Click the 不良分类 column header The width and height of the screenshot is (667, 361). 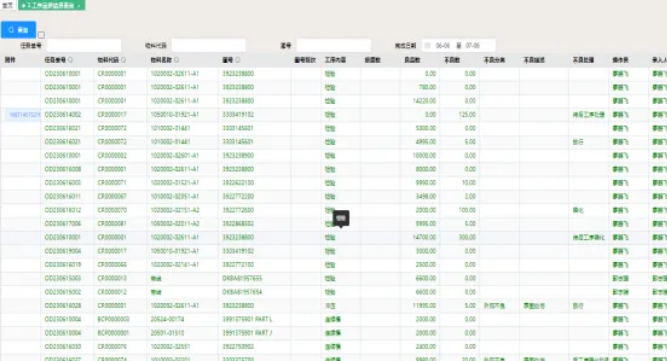[x=494, y=60]
